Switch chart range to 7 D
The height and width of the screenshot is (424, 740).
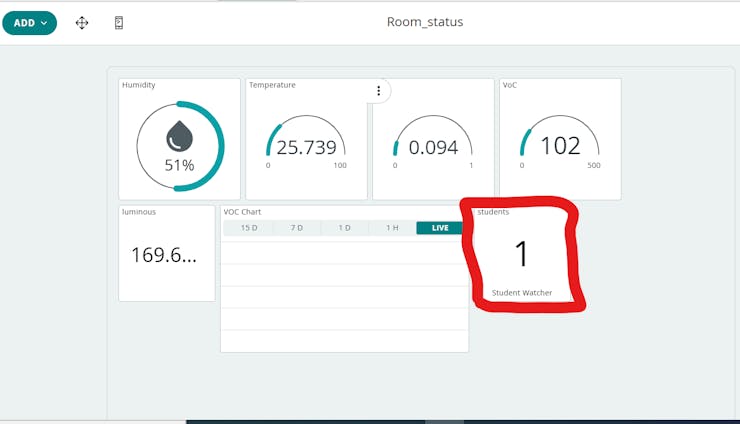pos(297,228)
